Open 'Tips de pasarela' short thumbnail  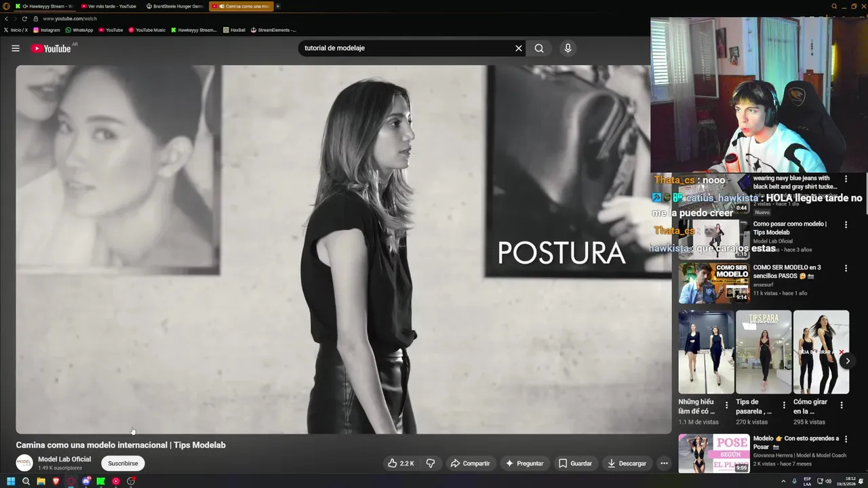tap(764, 352)
